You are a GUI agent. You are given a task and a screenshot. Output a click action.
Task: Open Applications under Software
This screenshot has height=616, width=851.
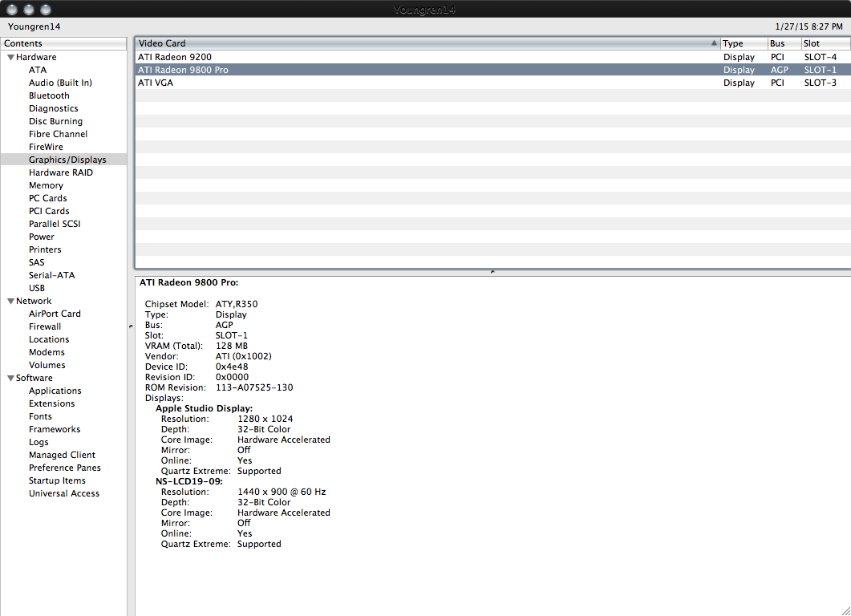pyautogui.click(x=55, y=391)
